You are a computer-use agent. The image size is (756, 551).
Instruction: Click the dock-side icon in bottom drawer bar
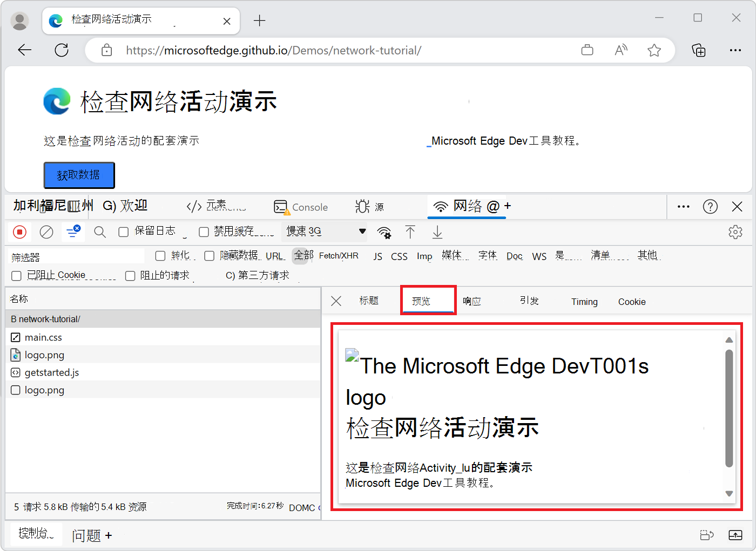click(x=707, y=535)
